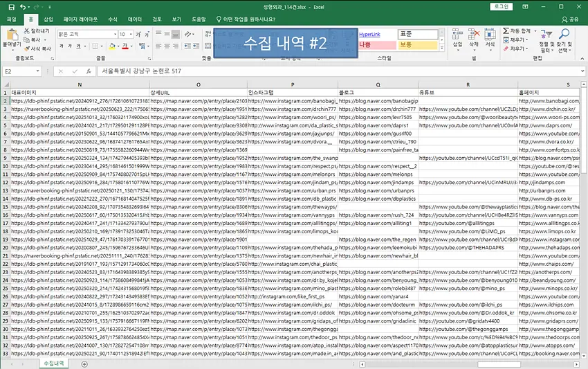The height and width of the screenshot is (369, 588).
Task: Switch to the 수식 (Formulas) tab
Action: pos(113,19)
